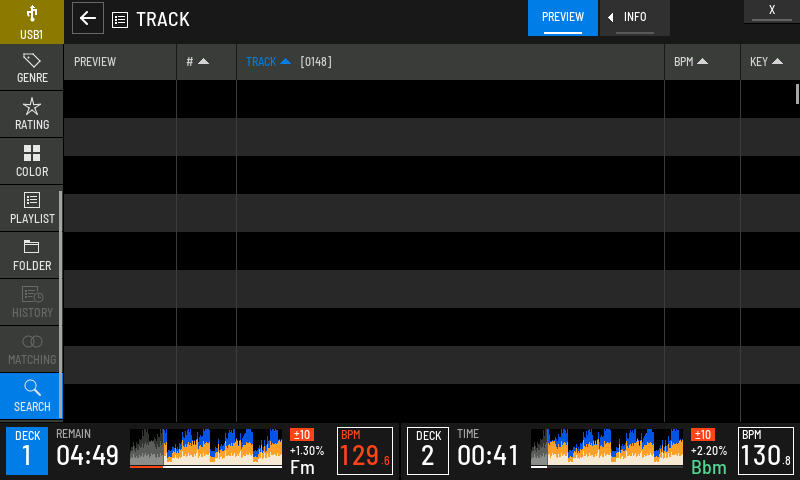Click Deck 2 waveform overview
Viewport: 800px width, 480px height.
(607, 448)
